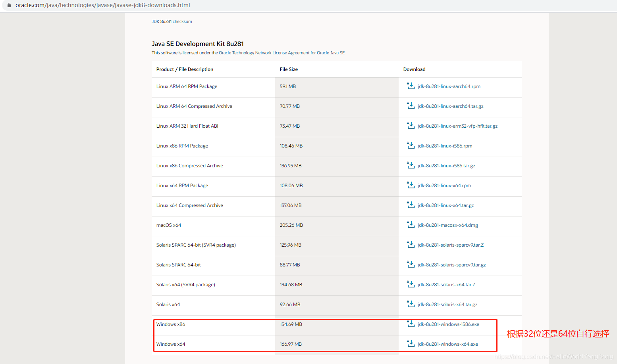Click the lock icon in the address bar
This screenshot has height=364, width=617.
point(9,5)
